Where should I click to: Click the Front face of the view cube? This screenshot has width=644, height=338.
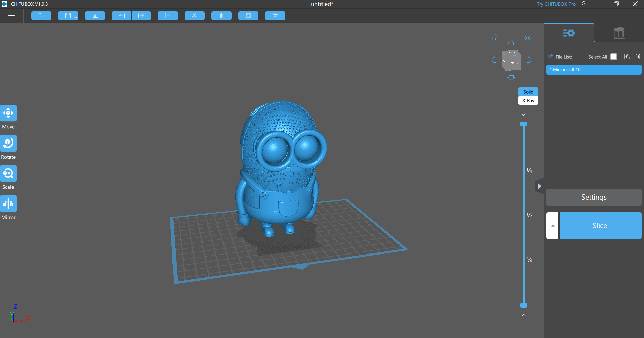click(x=513, y=63)
